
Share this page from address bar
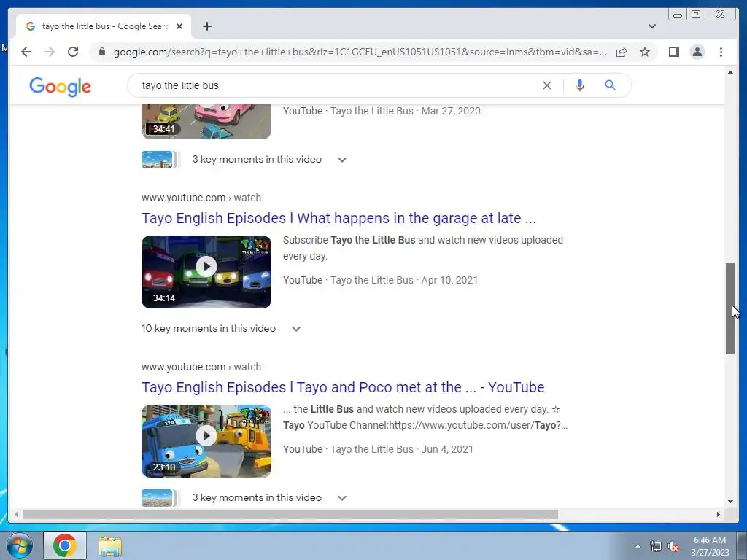(x=622, y=52)
